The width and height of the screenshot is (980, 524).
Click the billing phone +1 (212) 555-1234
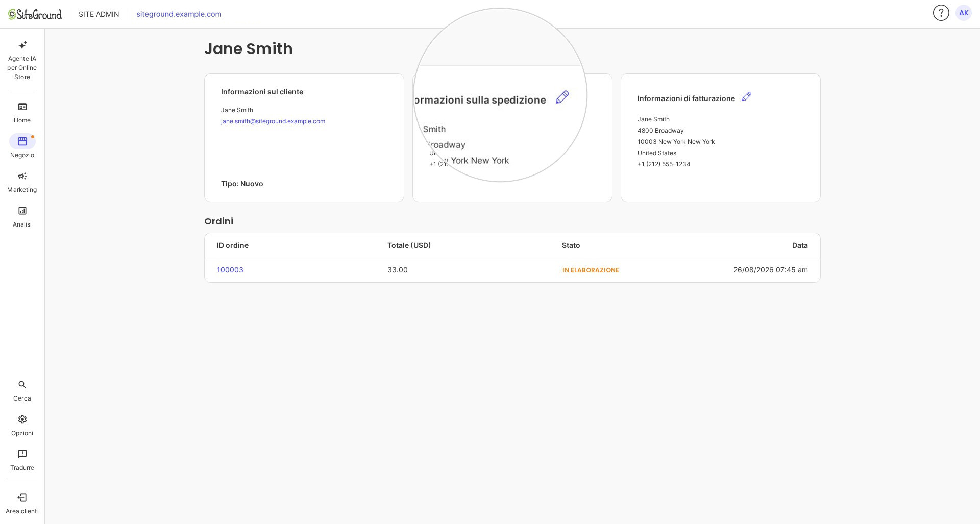(x=664, y=164)
